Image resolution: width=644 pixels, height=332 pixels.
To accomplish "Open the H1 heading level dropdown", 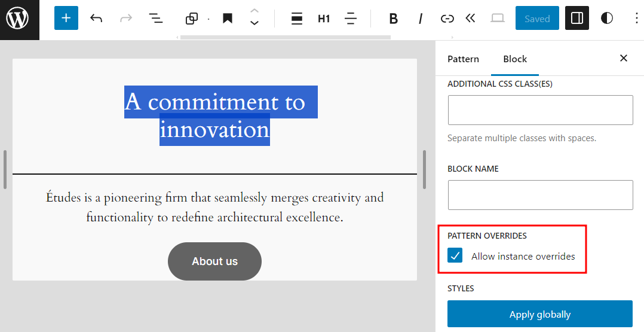I will pyautogui.click(x=324, y=19).
